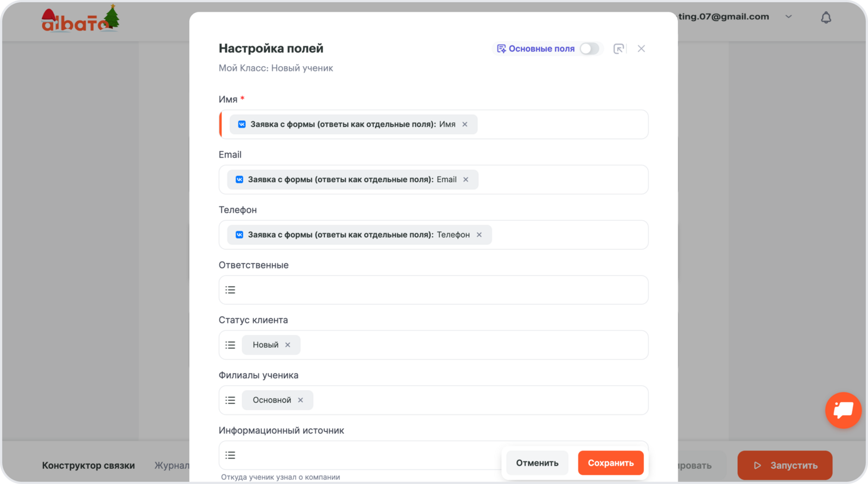
Task: Open the list icon in Филиалы ученика field
Action: (231, 401)
